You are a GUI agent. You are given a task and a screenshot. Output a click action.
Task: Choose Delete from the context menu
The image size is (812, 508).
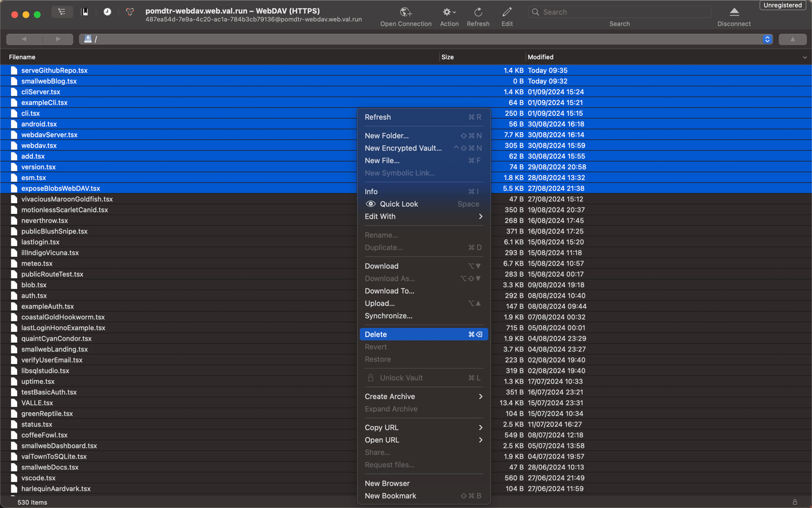tap(376, 334)
